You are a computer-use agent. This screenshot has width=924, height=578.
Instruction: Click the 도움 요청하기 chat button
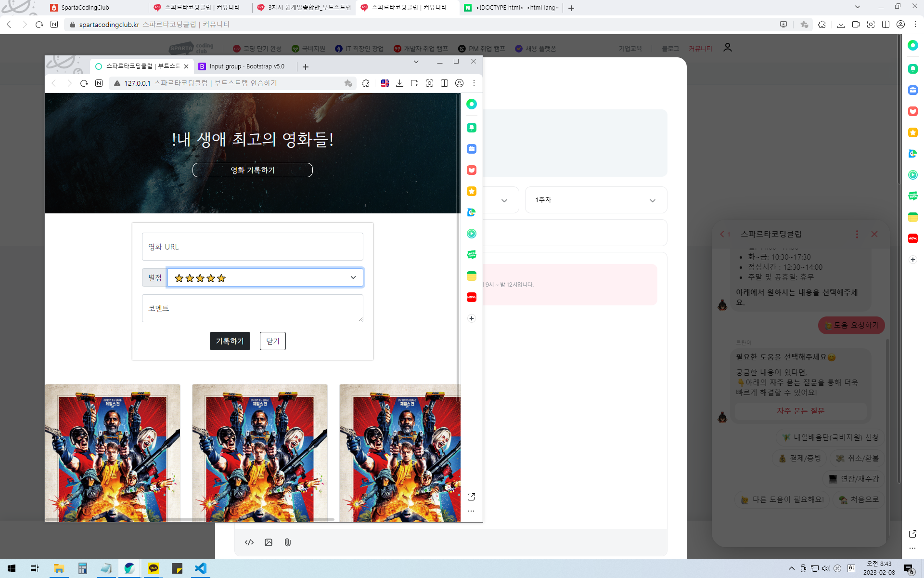(x=851, y=325)
